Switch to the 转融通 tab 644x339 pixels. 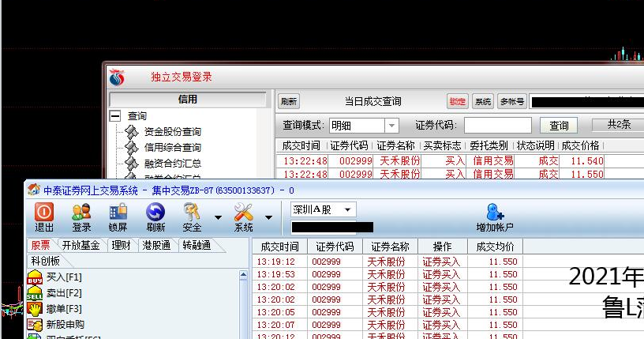[197, 245]
